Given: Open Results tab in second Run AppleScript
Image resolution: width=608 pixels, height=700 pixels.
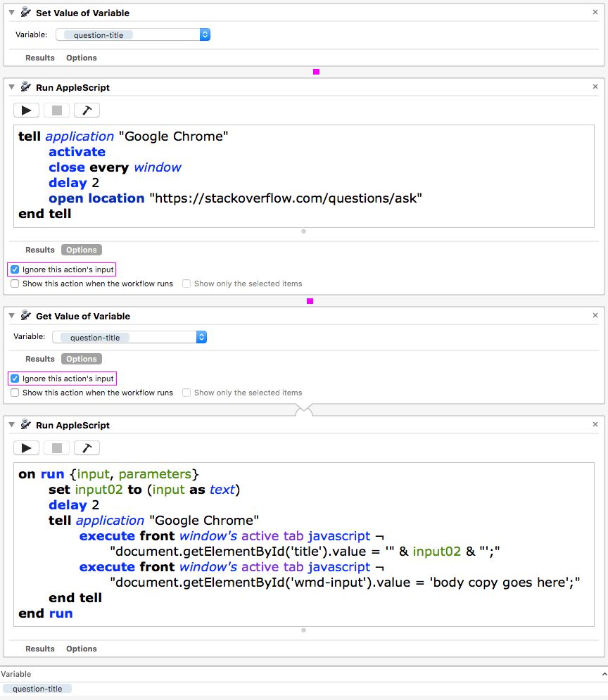Looking at the screenshot, I should [x=39, y=648].
